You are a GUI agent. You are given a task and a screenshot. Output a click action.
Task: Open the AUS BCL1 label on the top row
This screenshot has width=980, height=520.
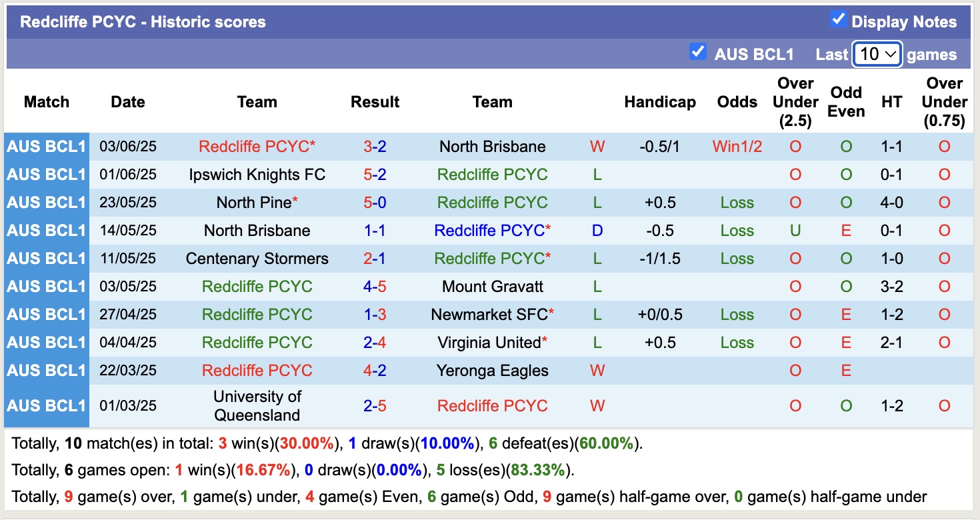tap(46, 146)
